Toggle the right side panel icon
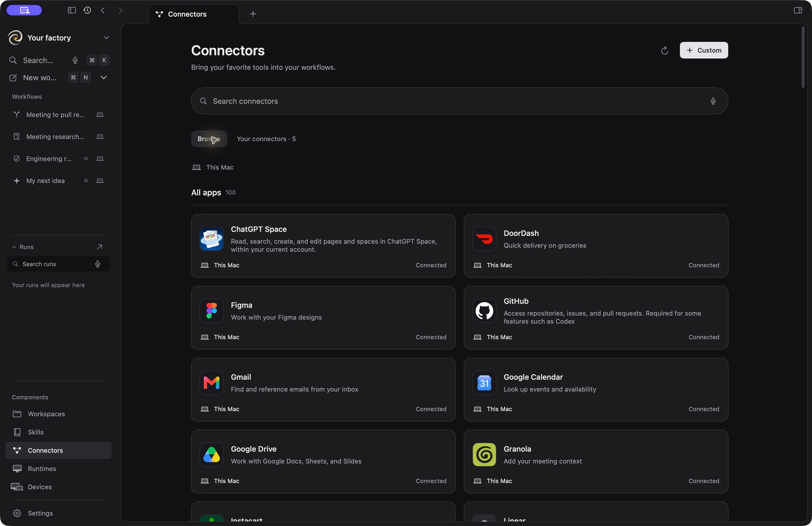 [x=798, y=10]
